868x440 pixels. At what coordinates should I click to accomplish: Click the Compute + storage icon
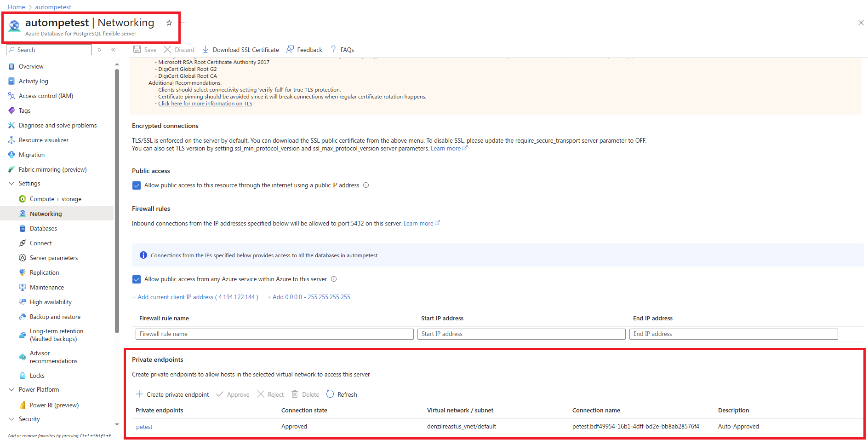23,199
